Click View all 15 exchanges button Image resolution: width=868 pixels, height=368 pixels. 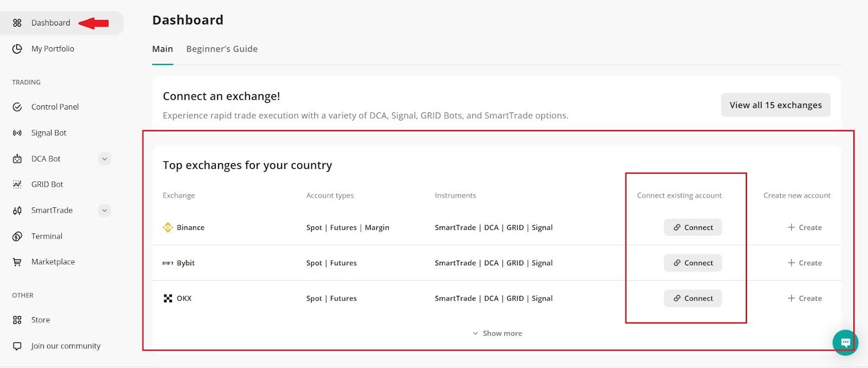pos(776,105)
